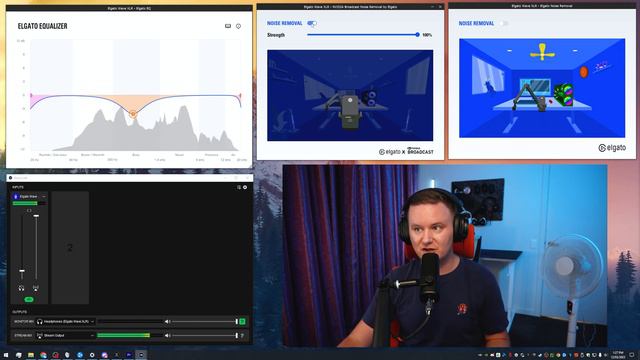Open the preset icon in Elgato Equalizer
The height and width of the screenshot is (360, 640).
(x=228, y=26)
